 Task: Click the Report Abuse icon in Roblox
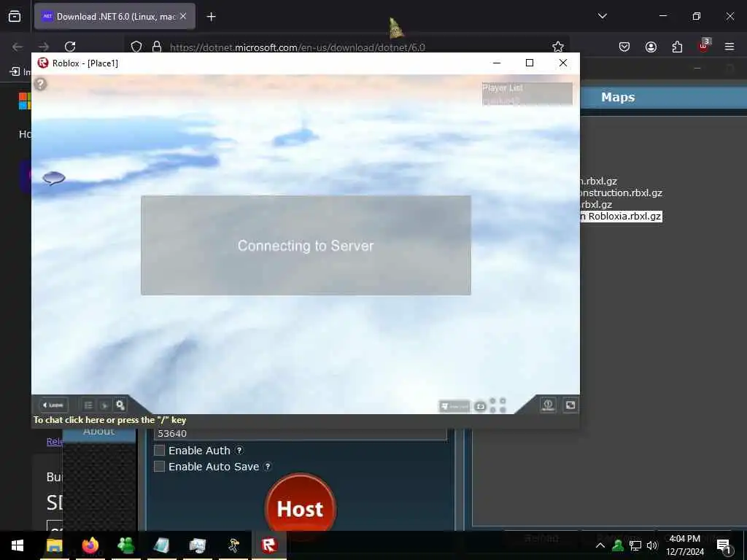coord(548,405)
